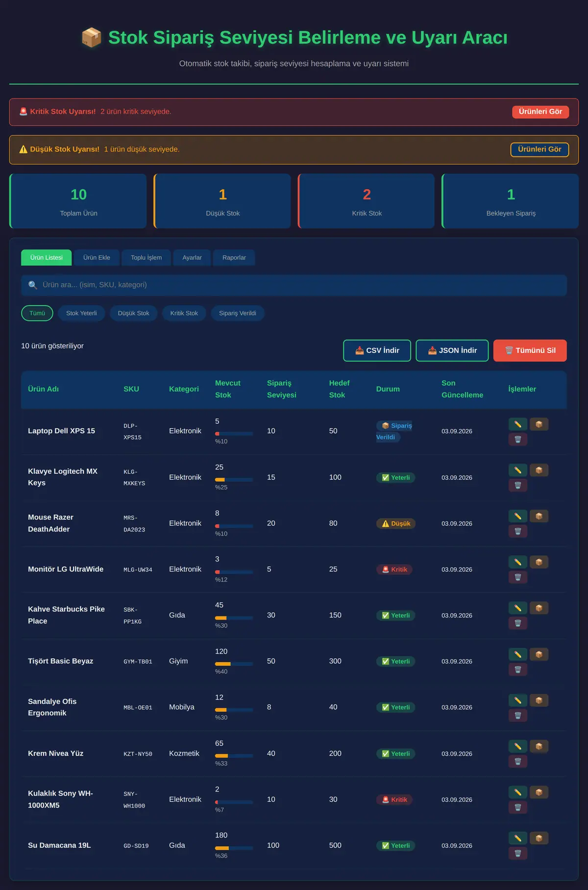Open the Toplu İşlem tab
Image resolution: width=588 pixels, height=890 pixels.
coord(146,258)
